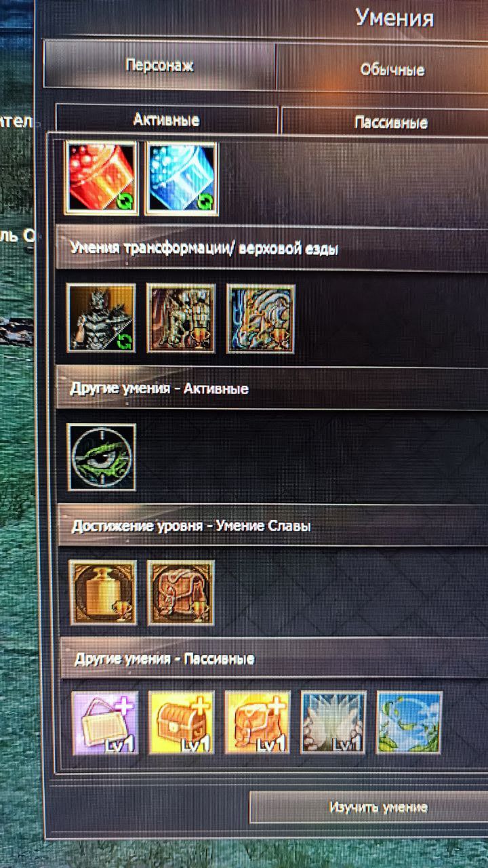This screenshot has width=488, height=868.
Task: Select the armored knight transformation skill
Action: point(101,318)
